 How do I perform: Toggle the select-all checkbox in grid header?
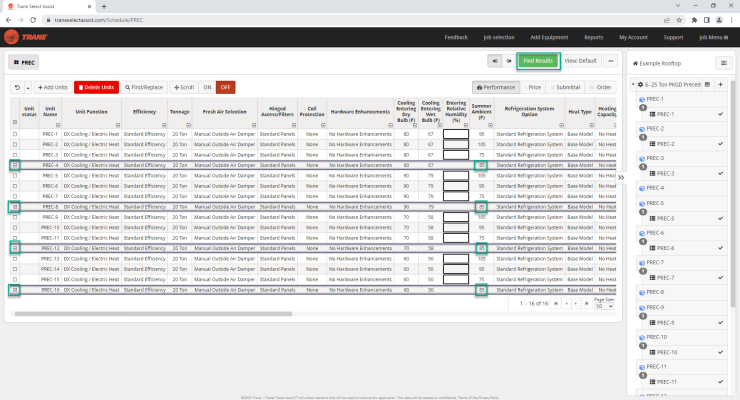15,122
